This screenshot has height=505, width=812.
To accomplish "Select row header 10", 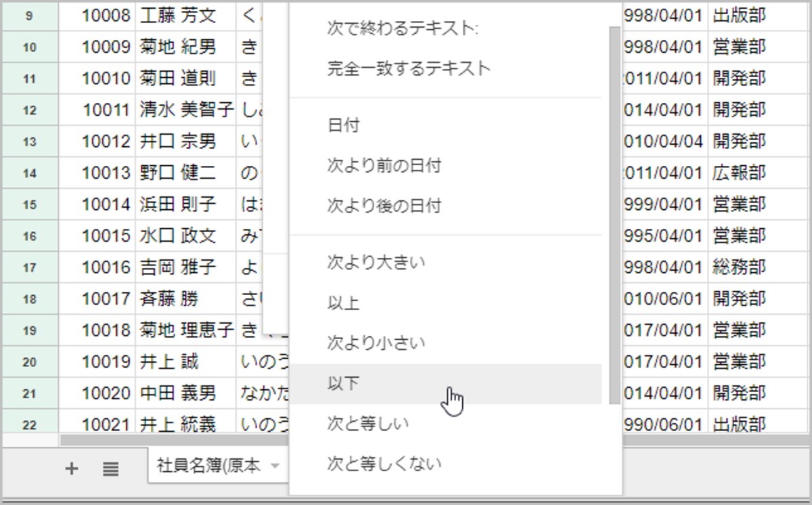I will [30, 47].
